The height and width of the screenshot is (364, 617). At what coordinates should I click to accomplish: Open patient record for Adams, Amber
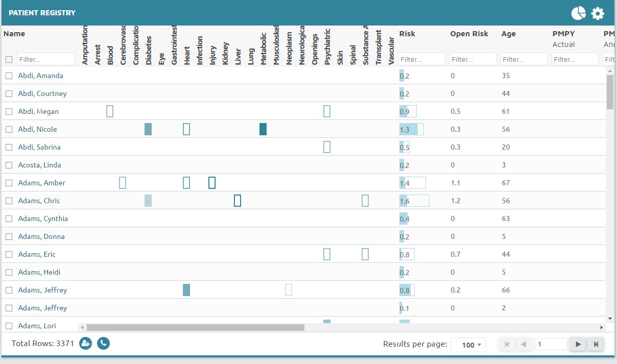coord(41,183)
